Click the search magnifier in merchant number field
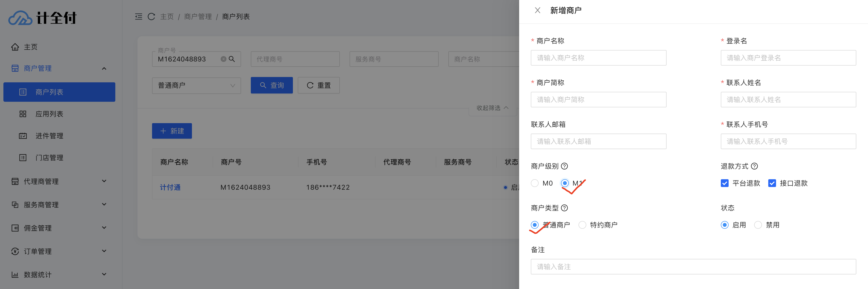The image size is (868, 289). tap(232, 59)
